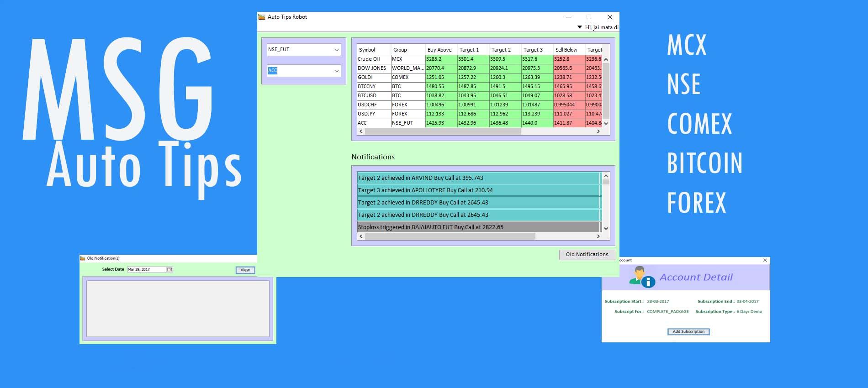Viewport: 868px width, 388px height.
Task: Click notifications list down scroll arrow
Action: click(x=606, y=229)
